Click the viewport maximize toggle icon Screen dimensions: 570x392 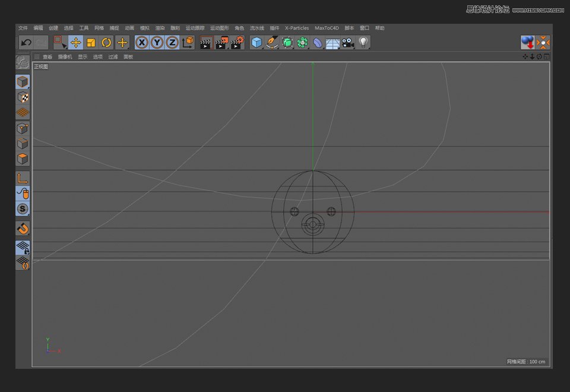pyautogui.click(x=546, y=57)
